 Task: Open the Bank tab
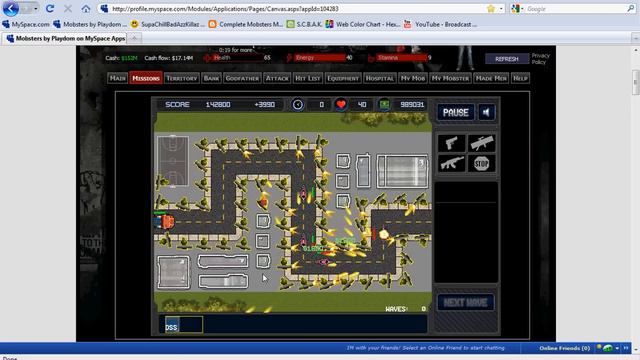pos(211,78)
